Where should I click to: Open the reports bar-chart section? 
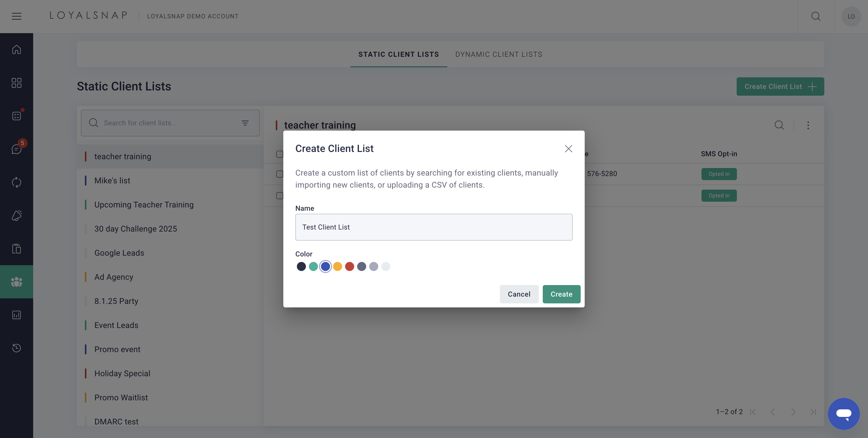pos(16,315)
